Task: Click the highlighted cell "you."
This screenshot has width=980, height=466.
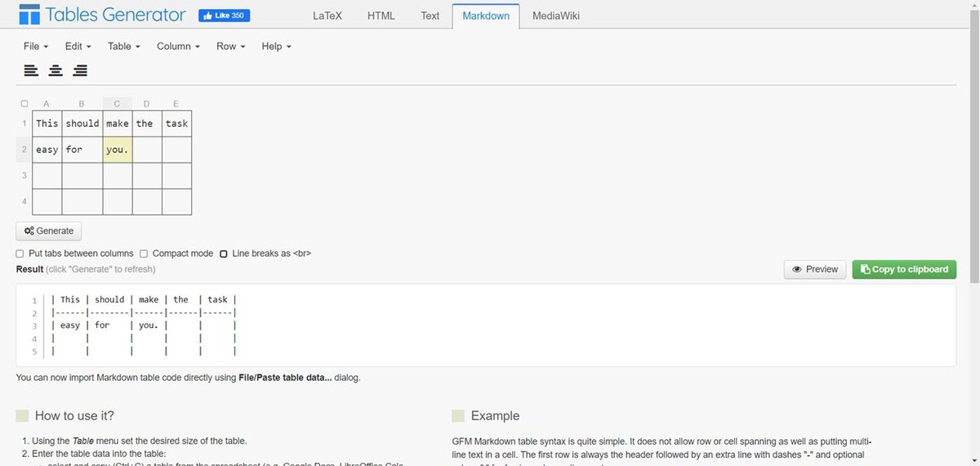Action: tap(118, 150)
